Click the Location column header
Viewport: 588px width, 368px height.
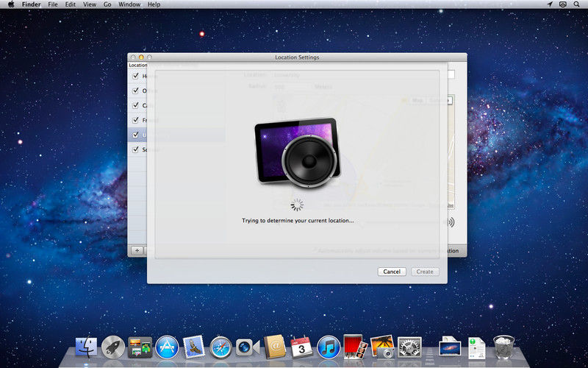(137, 65)
